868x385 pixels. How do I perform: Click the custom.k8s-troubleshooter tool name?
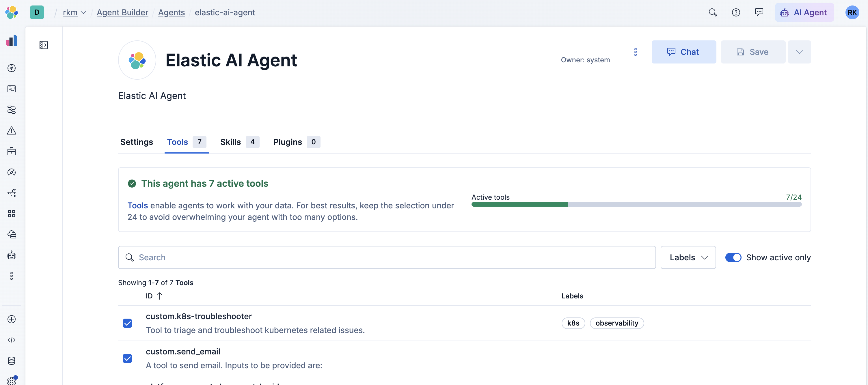click(x=198, y=316)
